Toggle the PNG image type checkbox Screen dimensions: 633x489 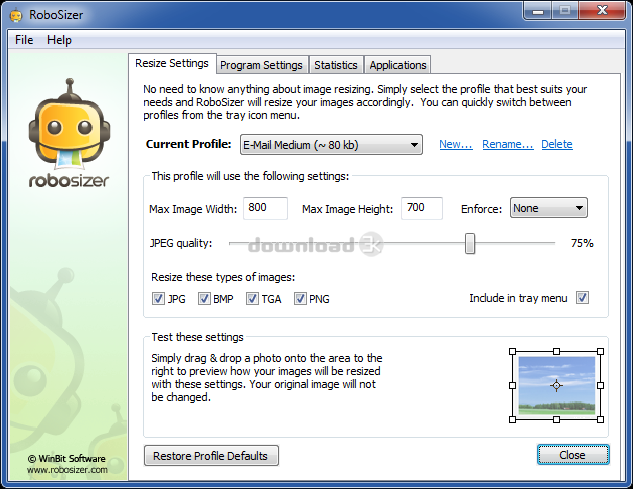click(x=300, y=298)
